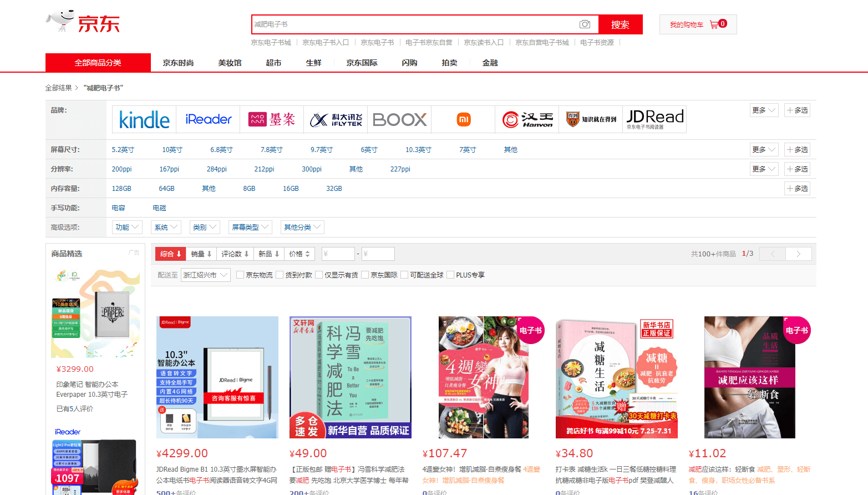Open delivery location dropdown 浙江绍兴市

coord(206,275)
